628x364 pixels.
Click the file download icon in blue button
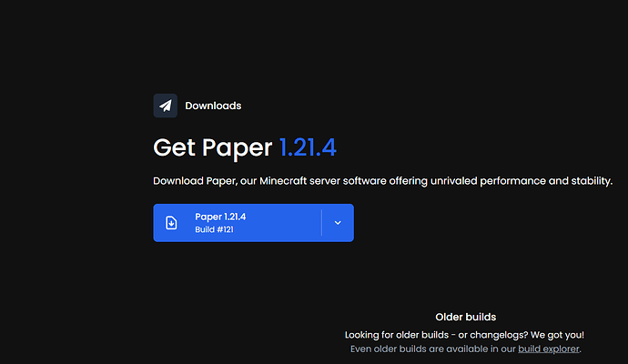171,223
